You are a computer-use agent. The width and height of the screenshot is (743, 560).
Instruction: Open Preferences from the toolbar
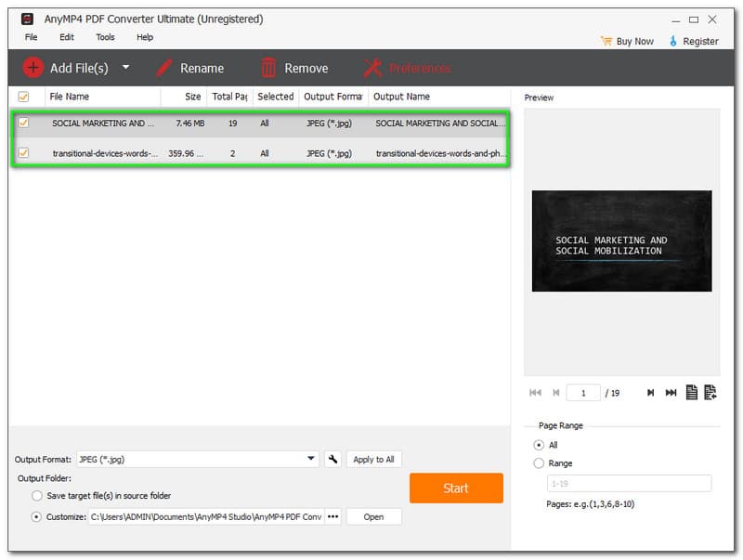click(406, 68)
